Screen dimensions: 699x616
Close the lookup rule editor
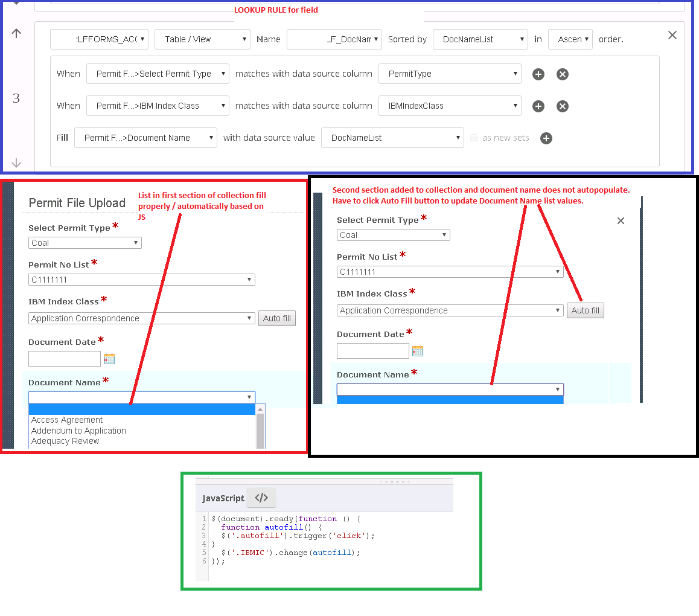pos(672,35)
